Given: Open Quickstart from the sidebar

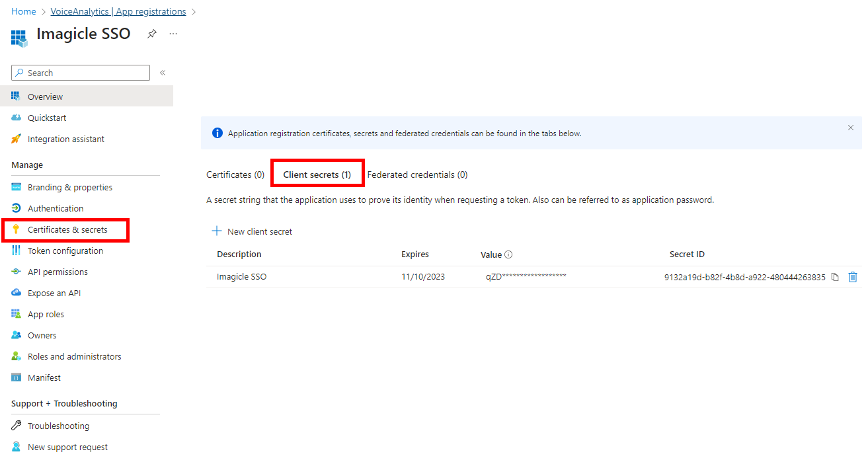Looking at the screenshot, I should (47, 118).
